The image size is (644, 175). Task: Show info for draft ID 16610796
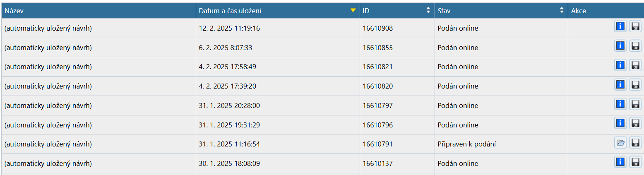point(620,123)
